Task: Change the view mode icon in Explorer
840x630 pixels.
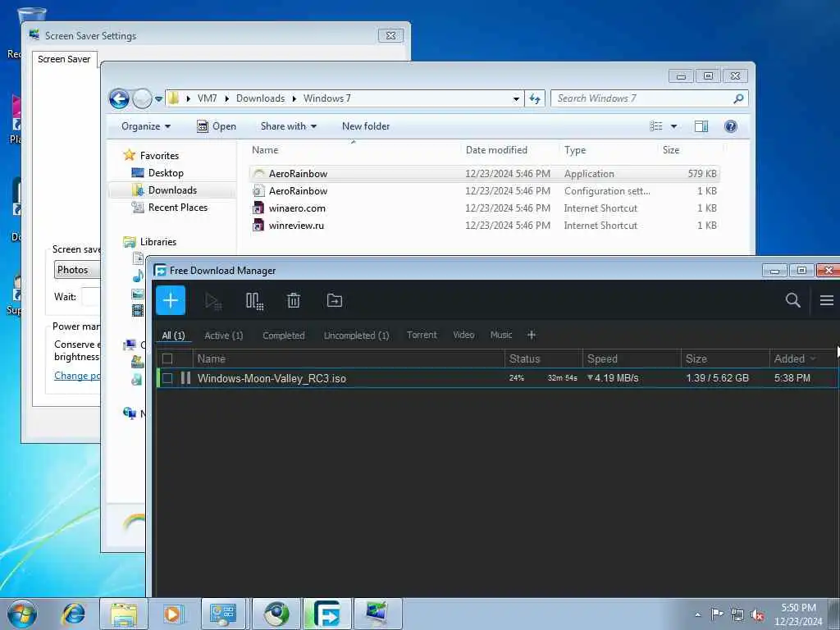Action: (656, 126)
